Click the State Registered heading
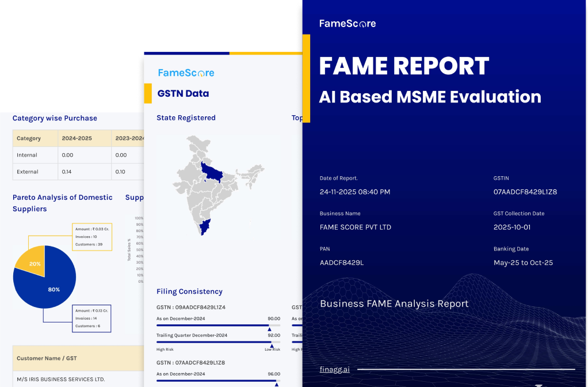The width and height of the screenshot is (588, 387). click(186, 118)
